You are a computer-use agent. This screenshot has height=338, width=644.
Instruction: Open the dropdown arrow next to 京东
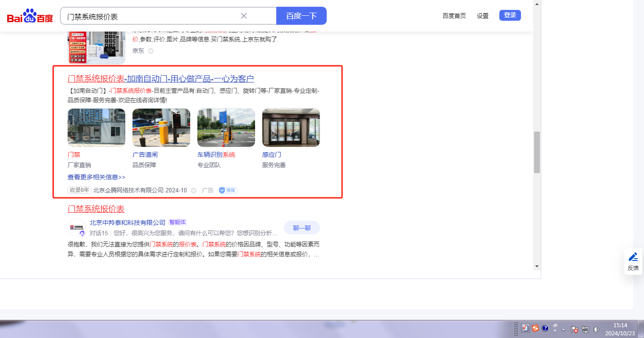point(151,51)
